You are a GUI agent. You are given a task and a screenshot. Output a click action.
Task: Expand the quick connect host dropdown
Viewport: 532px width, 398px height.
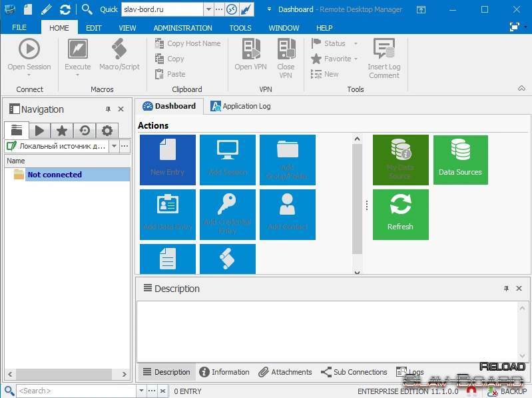tap(208, 9)
